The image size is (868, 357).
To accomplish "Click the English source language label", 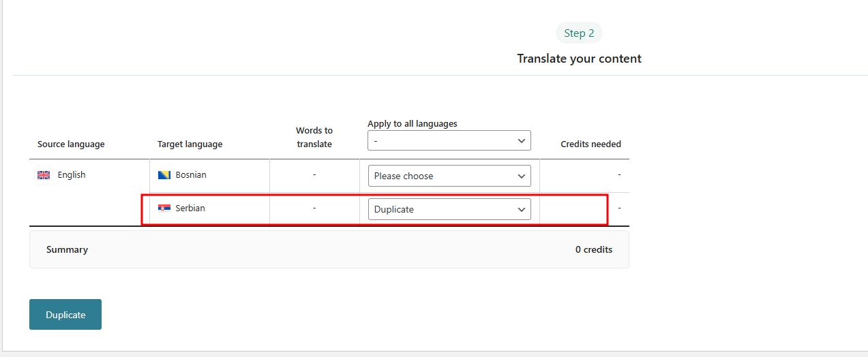I will 72,175.
